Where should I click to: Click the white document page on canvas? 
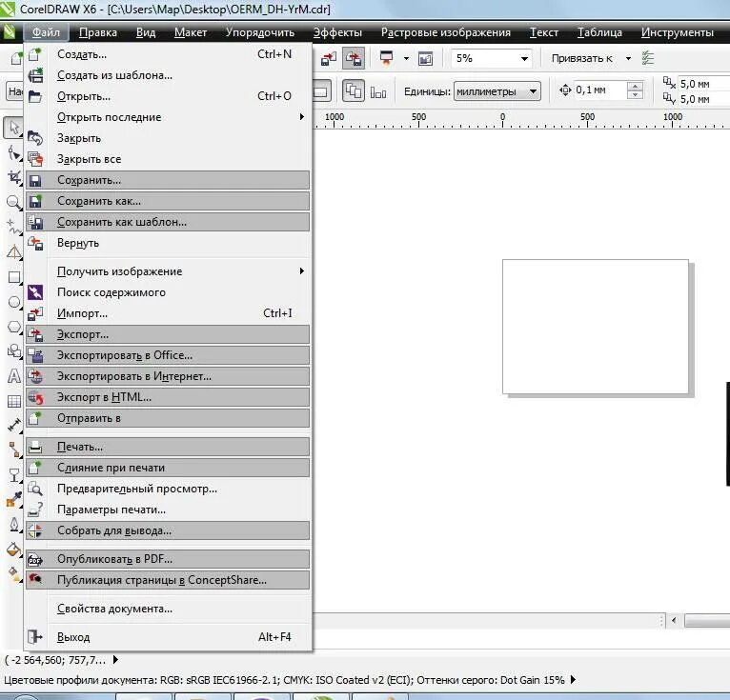point(595,327)
